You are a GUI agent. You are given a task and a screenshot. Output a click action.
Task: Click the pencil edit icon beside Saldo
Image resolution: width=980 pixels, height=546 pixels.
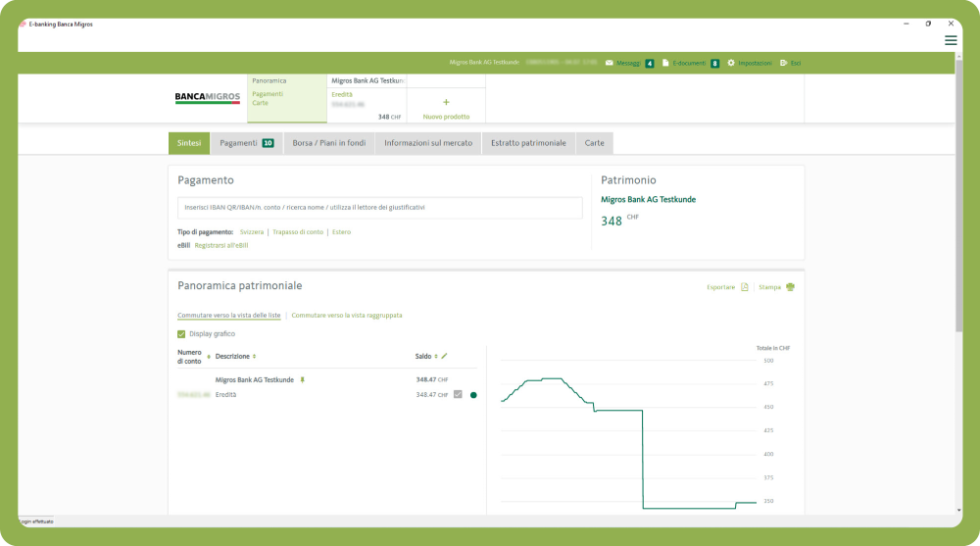coord(444,356)
